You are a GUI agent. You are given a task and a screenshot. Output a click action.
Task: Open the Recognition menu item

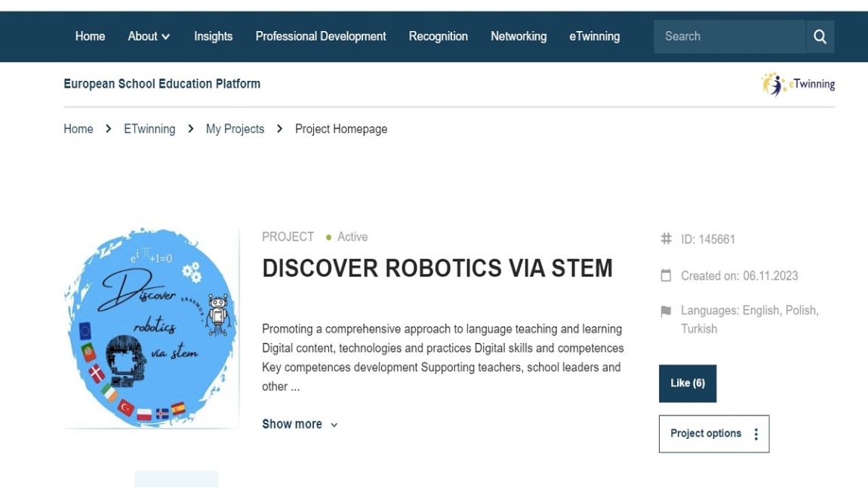pos(438,36)
